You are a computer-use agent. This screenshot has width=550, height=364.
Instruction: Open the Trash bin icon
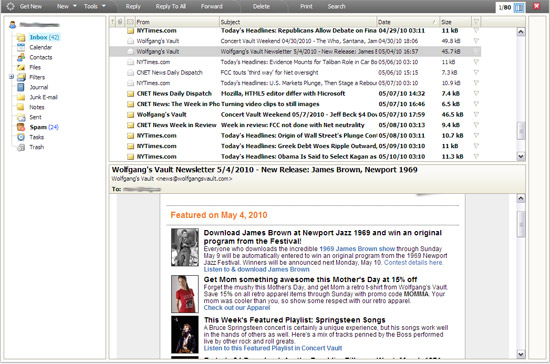pos(21,147)
